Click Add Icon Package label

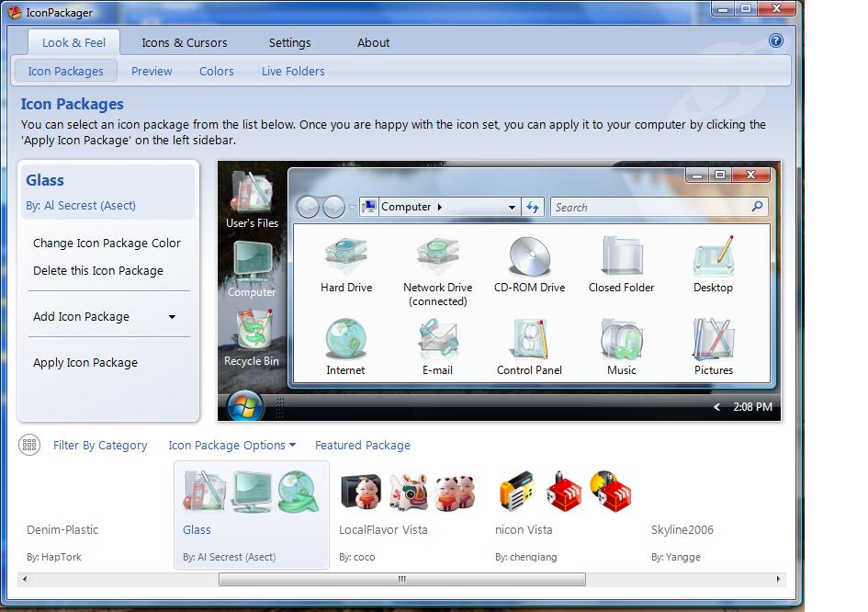(x=82, y=317)
